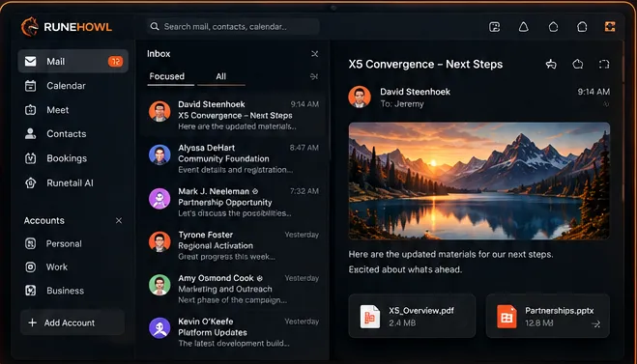Click Alyssa DeHart's avatar in inbox

pyautogui.click(x=159, y=154)
